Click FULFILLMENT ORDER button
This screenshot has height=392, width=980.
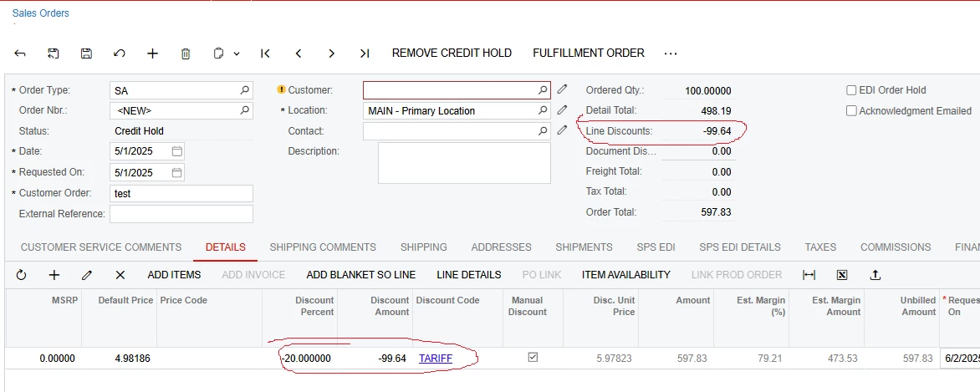pyautogui.click(x=589, y=53)
